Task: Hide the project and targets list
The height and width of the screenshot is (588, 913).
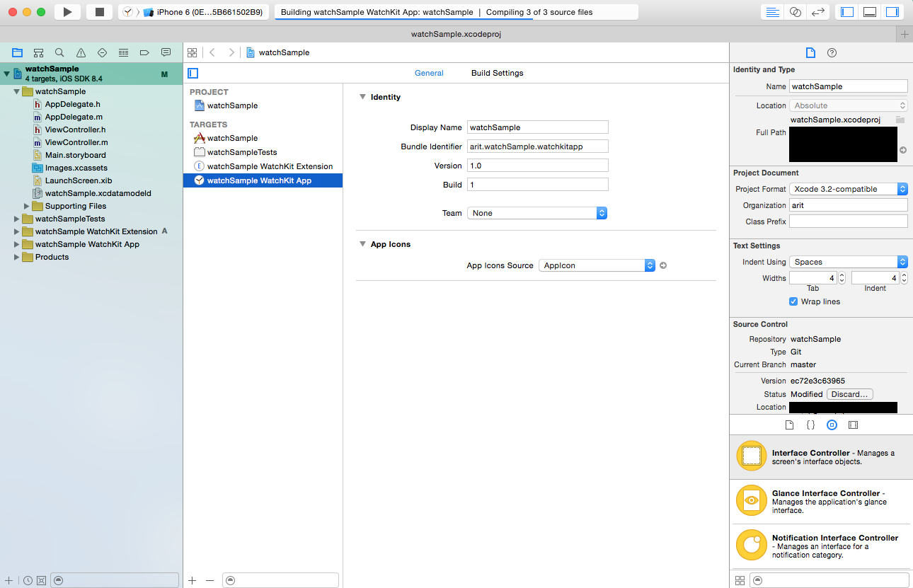Action: pyautogui.click(x=193, y=73)
